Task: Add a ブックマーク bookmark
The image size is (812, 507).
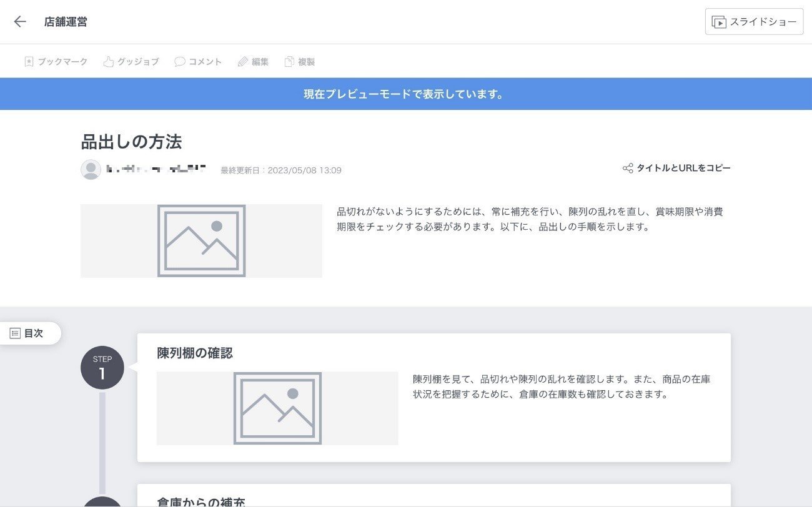Action: (x=56, y=62)
